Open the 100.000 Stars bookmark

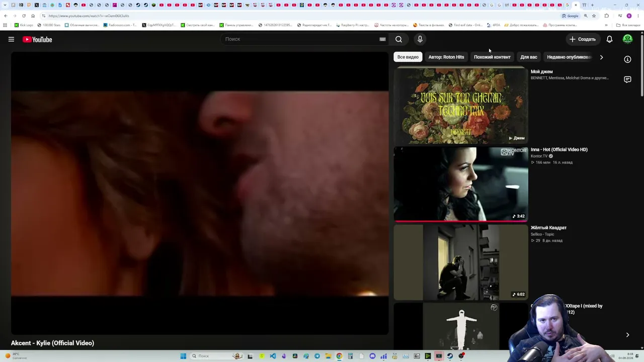[x=48, y=25]
